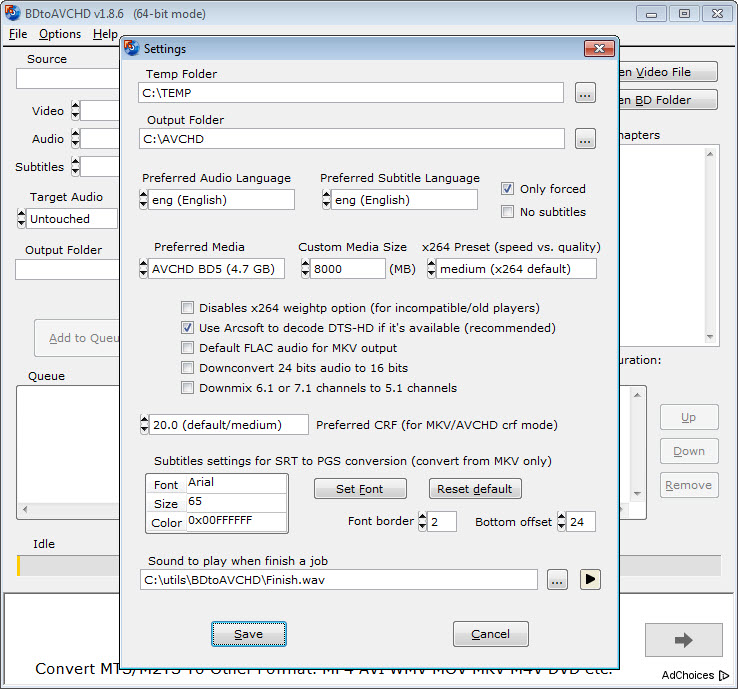Click the Queue list up scroll arrow
The width and height of the screenshot is (738, 689).
[x=637, y=395]
